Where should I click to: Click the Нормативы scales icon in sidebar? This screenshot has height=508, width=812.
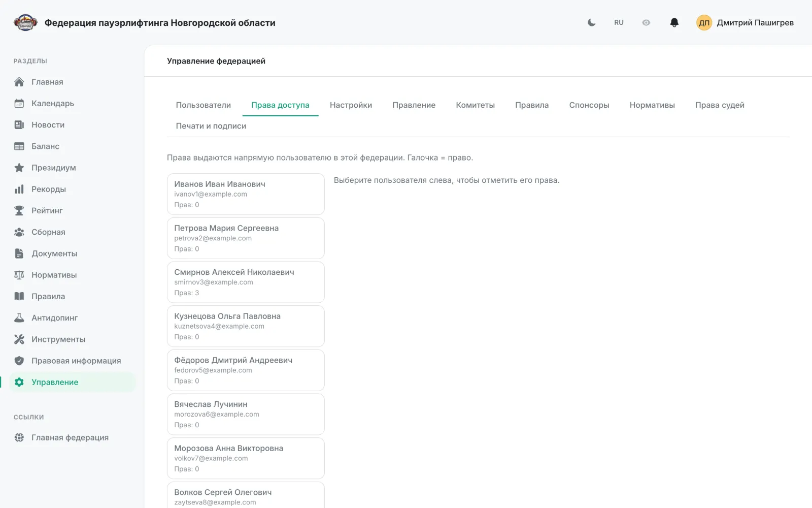point(19,275)
